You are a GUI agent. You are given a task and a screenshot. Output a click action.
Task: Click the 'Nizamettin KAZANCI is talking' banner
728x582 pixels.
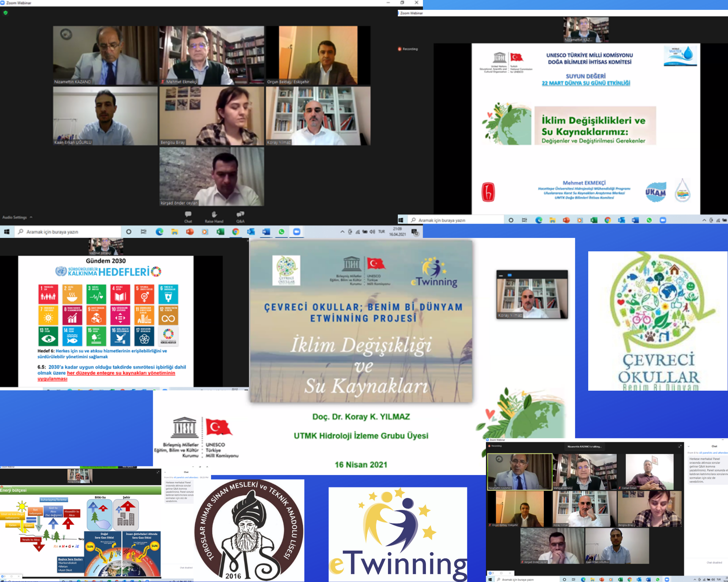(584, 446)
